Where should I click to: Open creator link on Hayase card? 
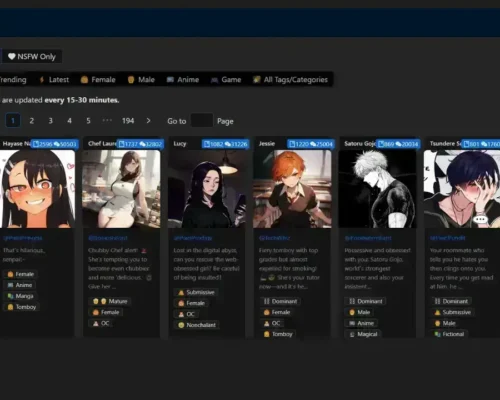tap(23, 238)
